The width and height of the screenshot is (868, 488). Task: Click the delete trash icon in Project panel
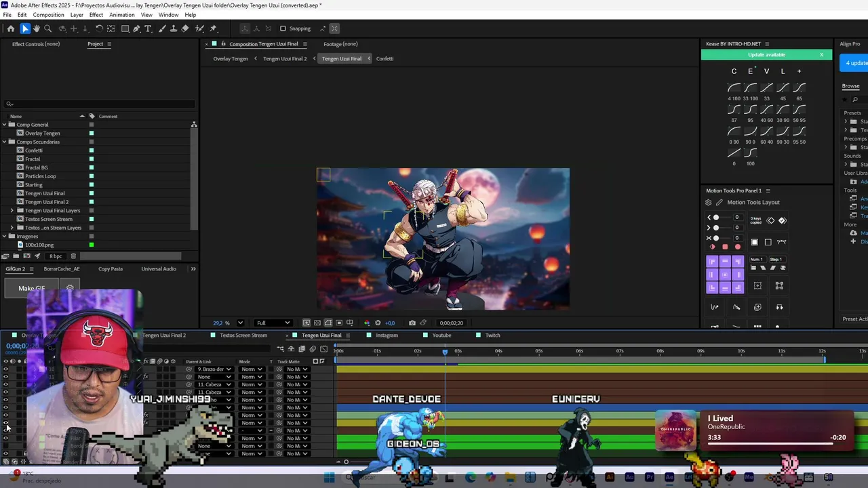tap(73, 256)
